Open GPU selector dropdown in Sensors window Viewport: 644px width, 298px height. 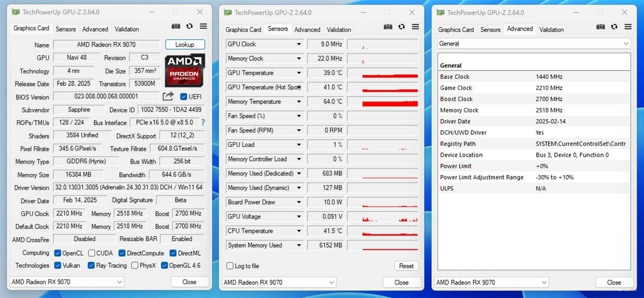(x=279, y=282)
